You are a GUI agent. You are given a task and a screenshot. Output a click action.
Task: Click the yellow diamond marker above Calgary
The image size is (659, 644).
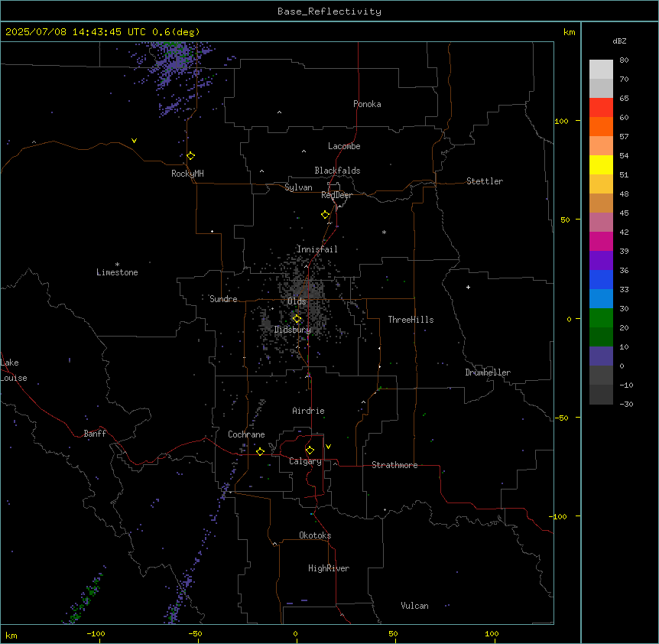tap(310, 450)
